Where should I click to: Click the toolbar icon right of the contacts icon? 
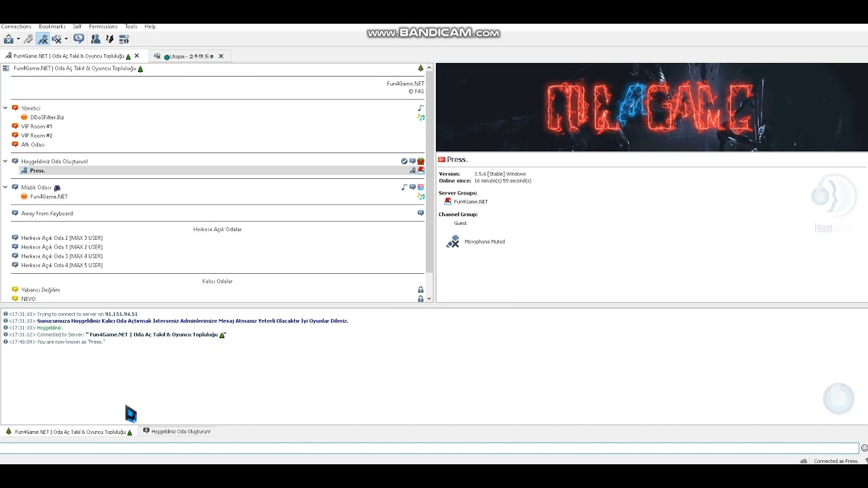click(x=110, y=39)
